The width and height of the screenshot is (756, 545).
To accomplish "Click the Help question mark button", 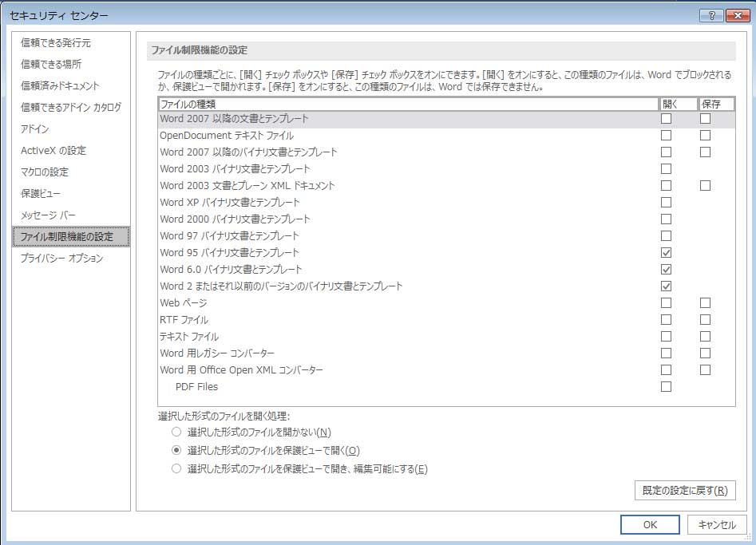I will click(x=711, y=15).
